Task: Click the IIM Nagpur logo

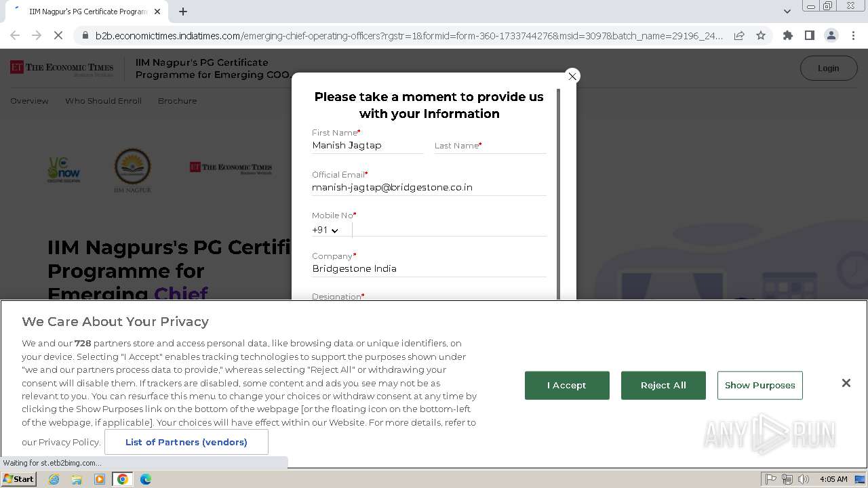Action: click(x=132, y=171)
